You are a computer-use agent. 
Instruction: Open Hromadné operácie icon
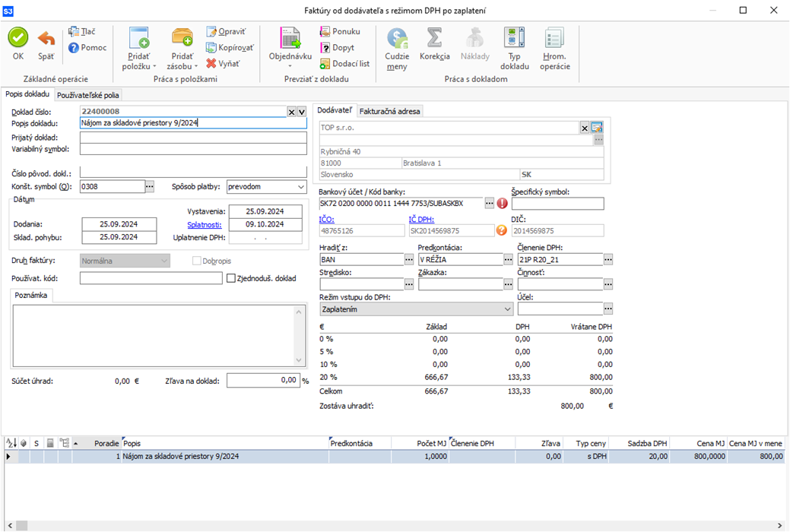555,39
